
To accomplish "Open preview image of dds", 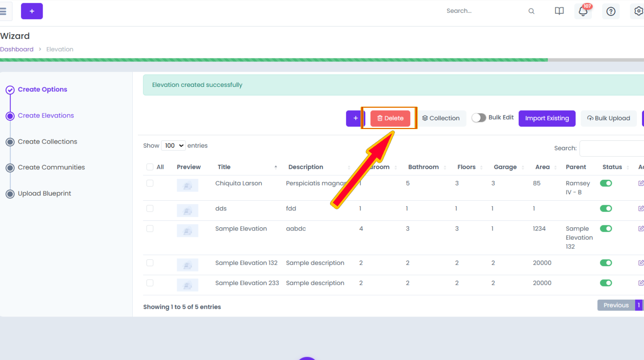I will click(x=188, y=211).
